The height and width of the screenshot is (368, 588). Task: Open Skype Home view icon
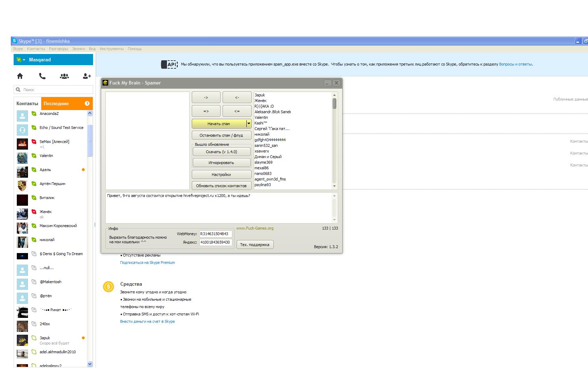point(20,76)
